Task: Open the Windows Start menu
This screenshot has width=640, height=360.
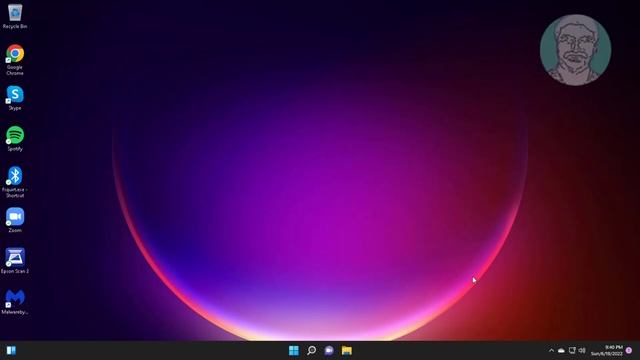Action: [293, 351]
